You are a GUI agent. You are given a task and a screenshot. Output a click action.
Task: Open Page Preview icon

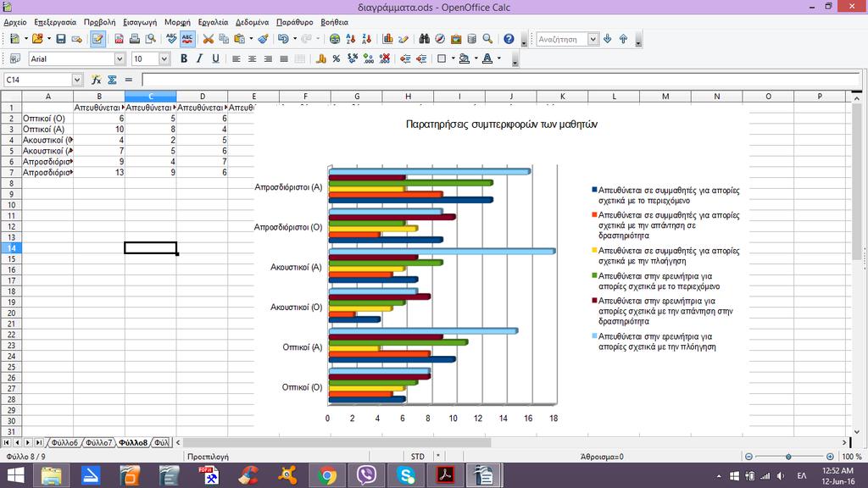(x=150, y=39)
